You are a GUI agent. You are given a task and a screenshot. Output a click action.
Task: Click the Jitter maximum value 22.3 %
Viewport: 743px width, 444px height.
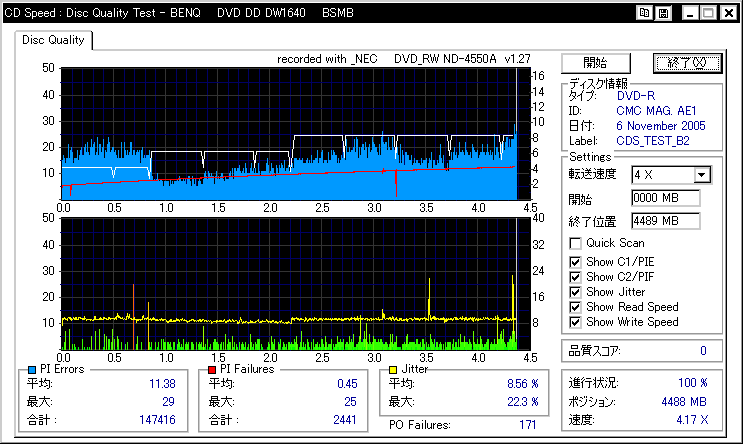pyautogui.click(x=523, y=402)
